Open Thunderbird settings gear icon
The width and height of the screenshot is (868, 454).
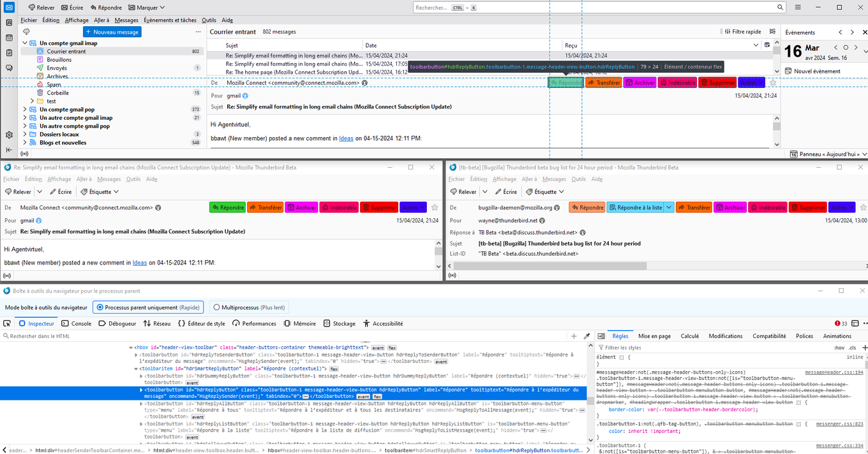click(x=9, y=135)
